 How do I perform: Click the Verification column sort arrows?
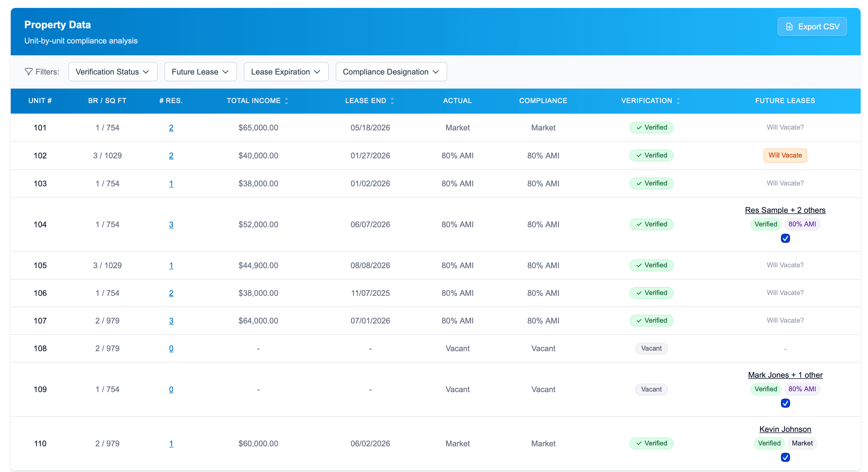click(x=678, y=101)
